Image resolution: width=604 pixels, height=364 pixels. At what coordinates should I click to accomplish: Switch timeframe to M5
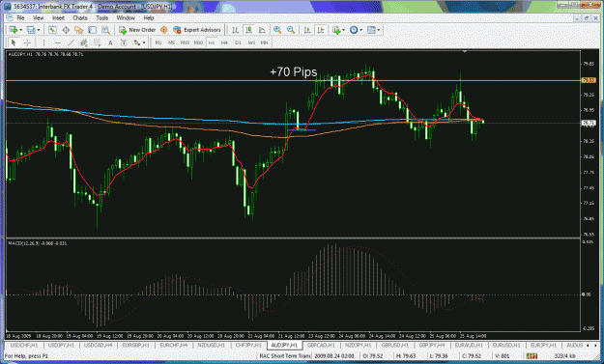[x=171, y=42]
